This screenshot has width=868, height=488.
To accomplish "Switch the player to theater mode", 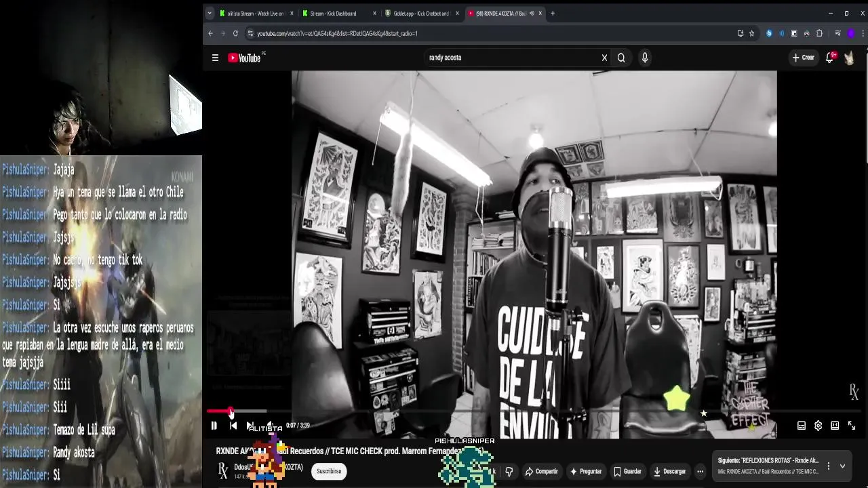I will point(835,426).
